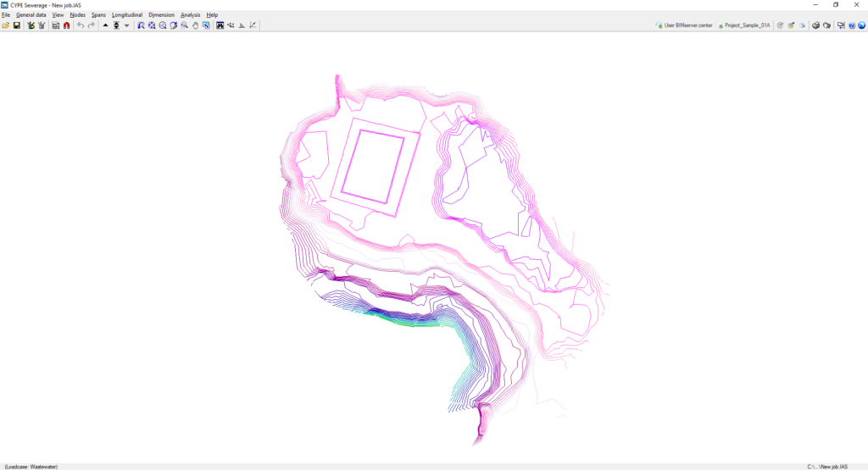Screen dimensions: 868x470
Task: Open help via blue question mark icon
Action: (851, 25)
